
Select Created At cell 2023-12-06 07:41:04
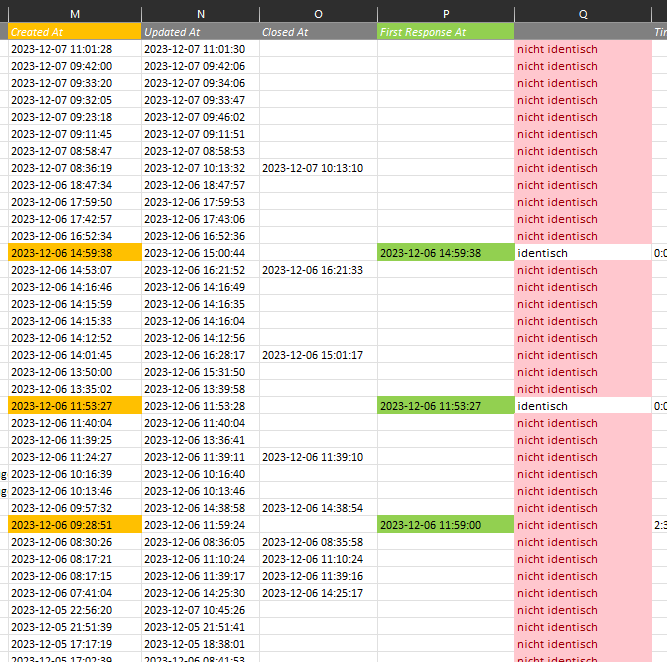point(75,594)
